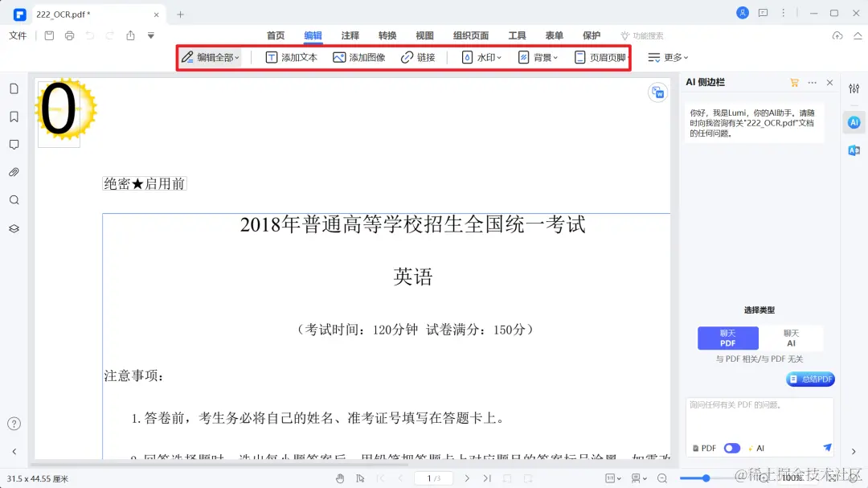868x488 pixels.
Task: Click the 总结PDF button
Action: (810, 379)
